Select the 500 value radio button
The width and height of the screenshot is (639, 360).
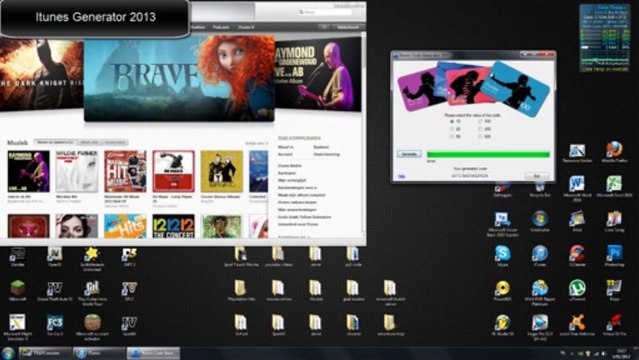pos(480,136)
